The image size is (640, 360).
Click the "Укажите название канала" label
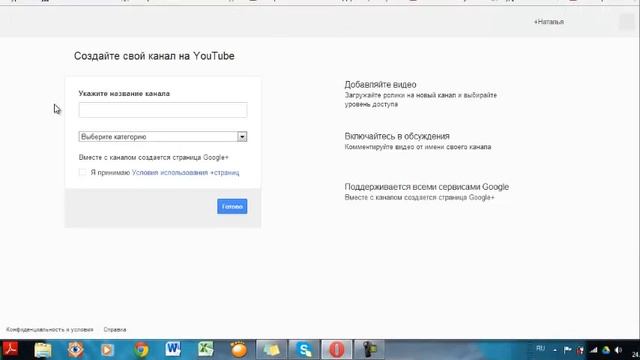124,93
